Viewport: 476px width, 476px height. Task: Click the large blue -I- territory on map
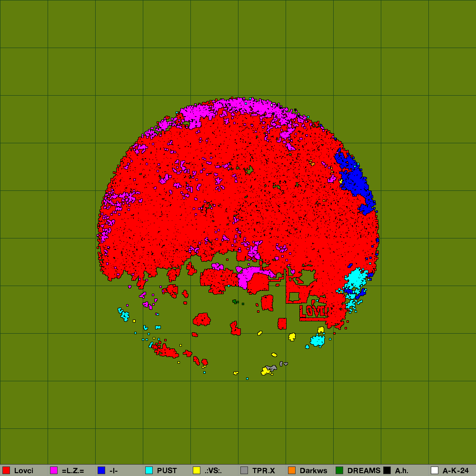pos(355,180)
